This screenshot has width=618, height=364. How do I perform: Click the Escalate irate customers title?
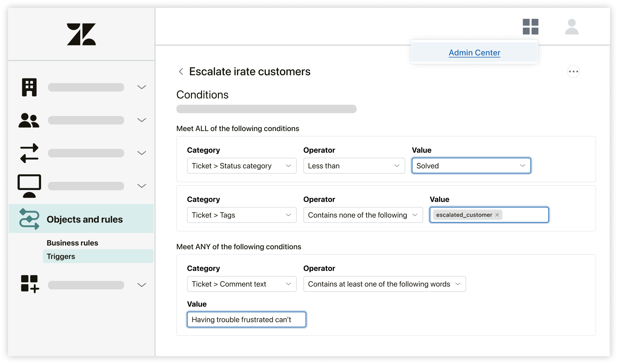pos(250,71)
